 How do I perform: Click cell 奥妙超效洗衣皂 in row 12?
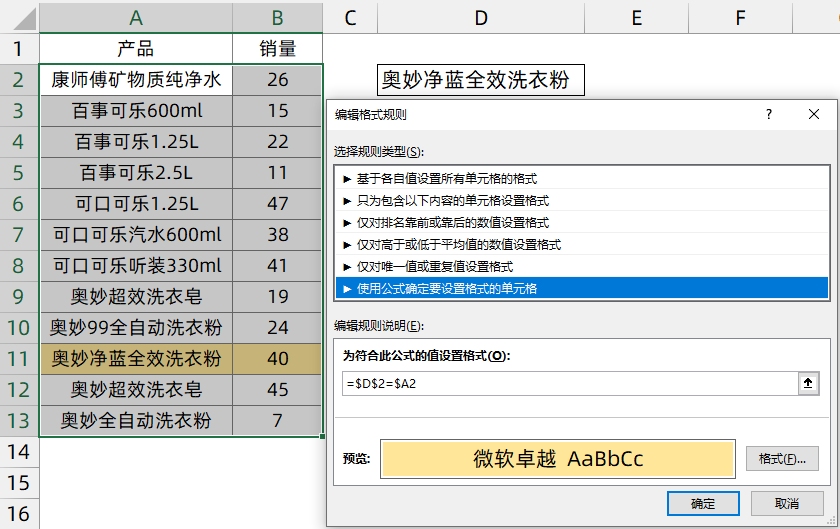click(136, 390)
